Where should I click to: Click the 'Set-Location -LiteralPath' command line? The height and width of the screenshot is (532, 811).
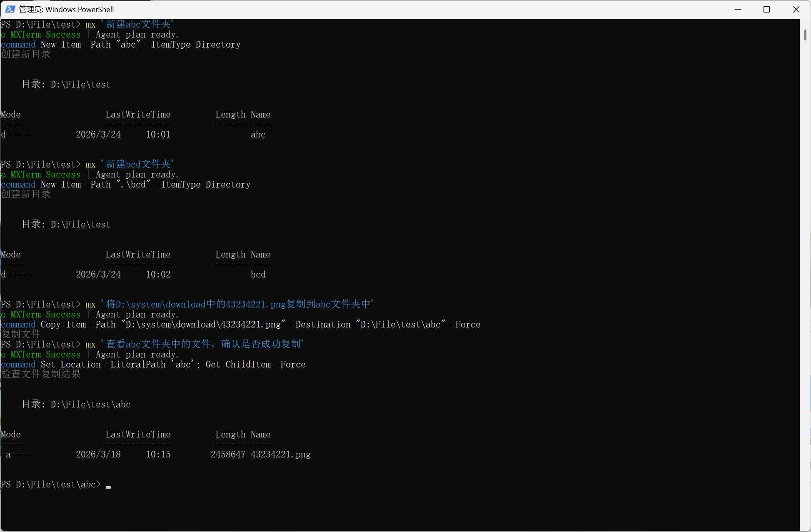click(x=153, y=364)
